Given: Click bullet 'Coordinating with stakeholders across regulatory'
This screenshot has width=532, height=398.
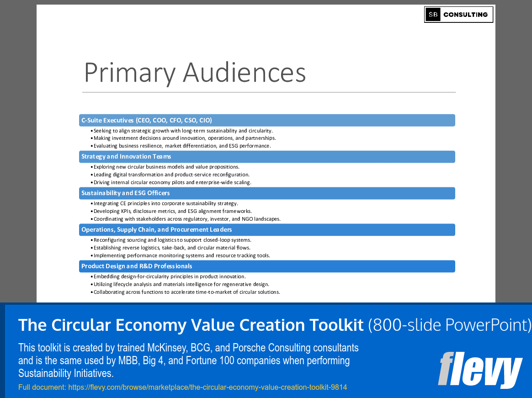Looking at the screenshot, I should [186, 219].
